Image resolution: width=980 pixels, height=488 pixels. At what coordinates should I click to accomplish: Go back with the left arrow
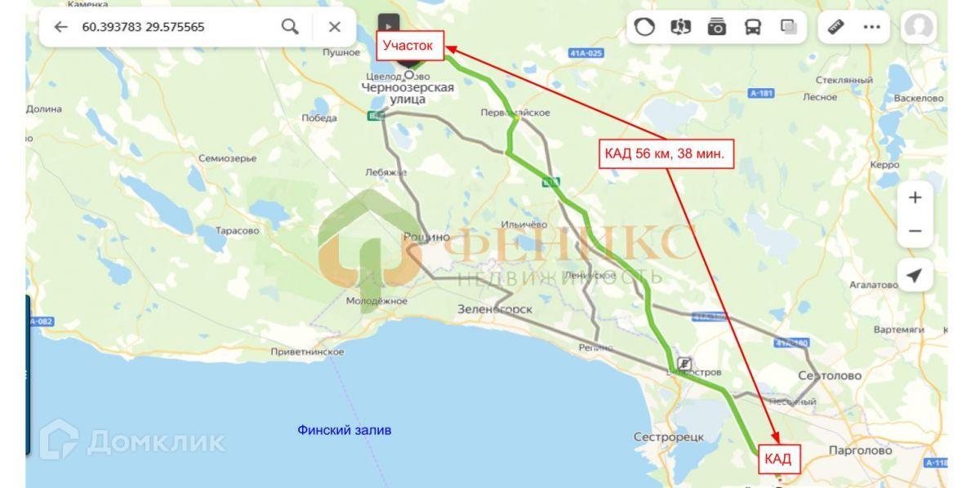60,27
